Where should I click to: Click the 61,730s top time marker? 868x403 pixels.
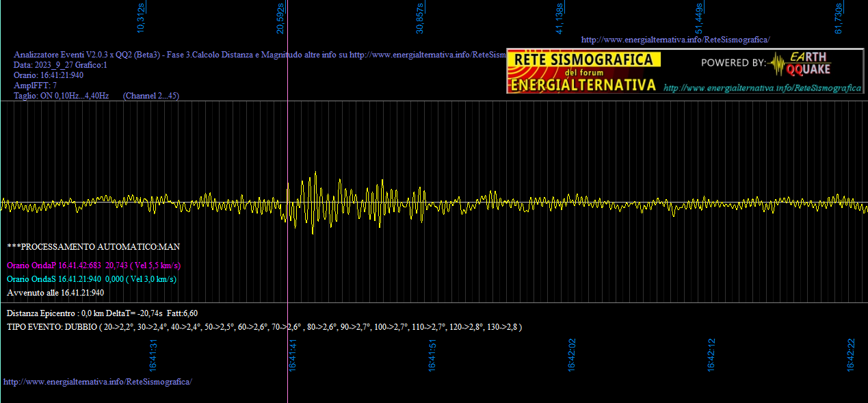click(x=839, y=18)
